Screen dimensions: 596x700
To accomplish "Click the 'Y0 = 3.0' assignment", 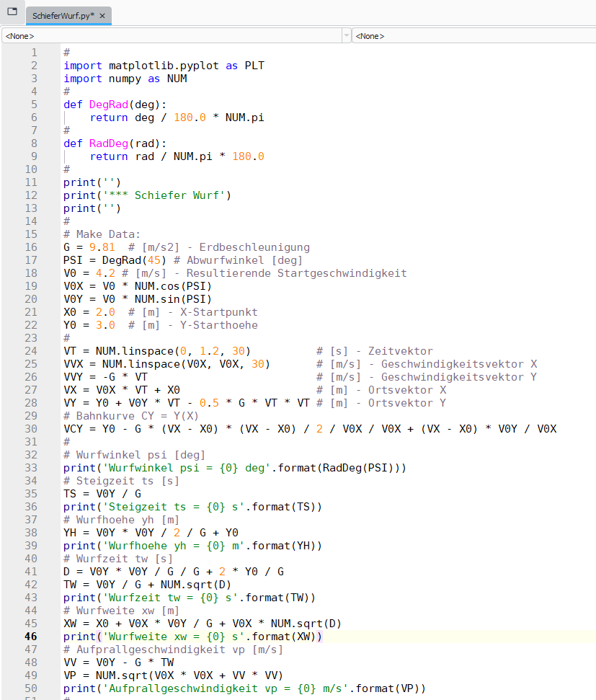I will click(x=89, y=325).
